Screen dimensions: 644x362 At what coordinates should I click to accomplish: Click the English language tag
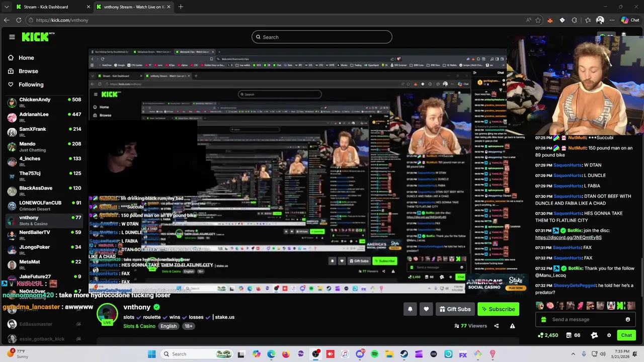click(169, 326)
